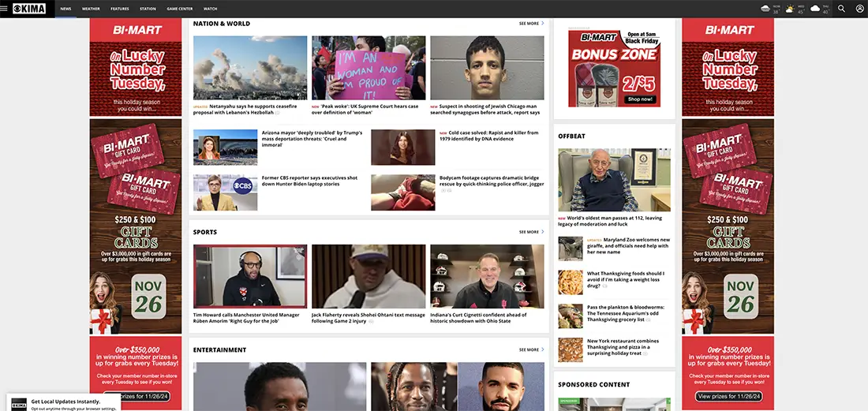This screenshot has height=411, width=868.
Task: Open CBS reporter story thumbnail
Action: [226, 192]
